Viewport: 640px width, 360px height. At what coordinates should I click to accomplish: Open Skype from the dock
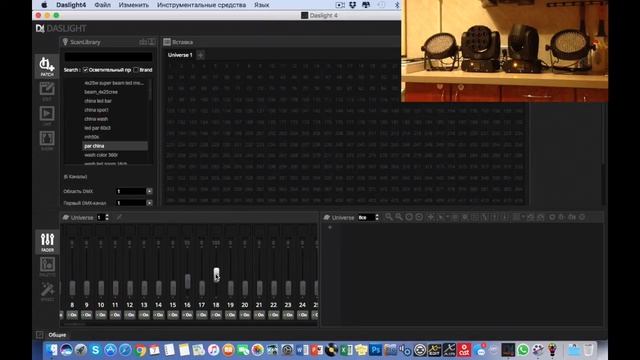pos(96,350)
